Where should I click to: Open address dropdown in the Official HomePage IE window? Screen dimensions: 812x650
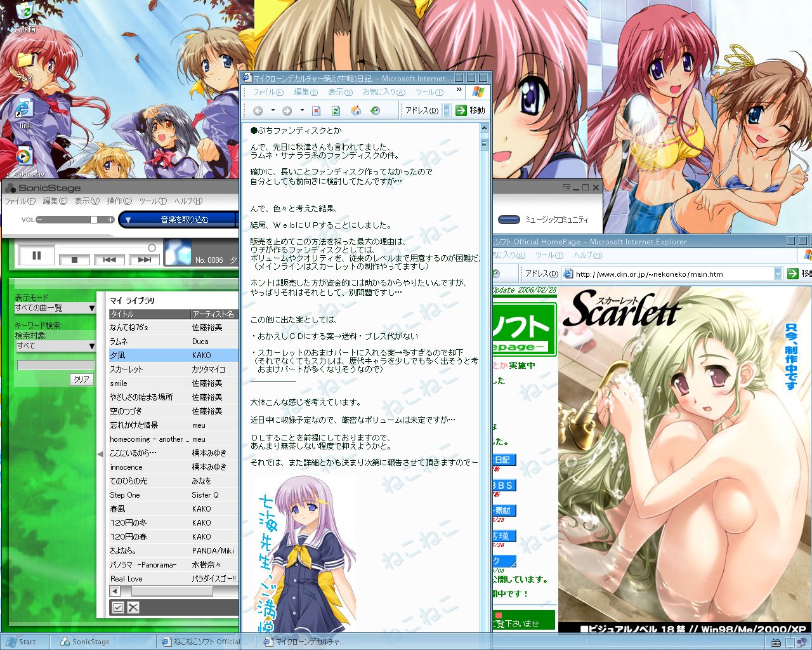click(x=778, y=274)
